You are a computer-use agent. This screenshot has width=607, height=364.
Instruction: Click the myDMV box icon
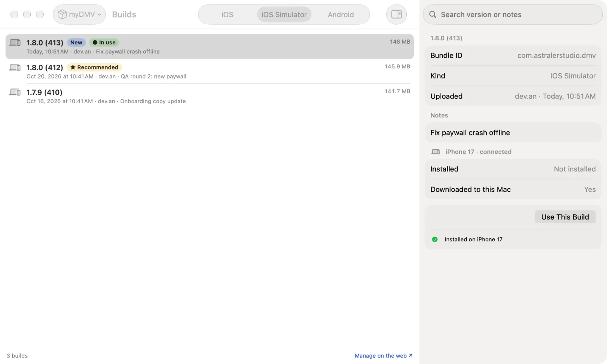pyautogui.click(x=62, y=14)
